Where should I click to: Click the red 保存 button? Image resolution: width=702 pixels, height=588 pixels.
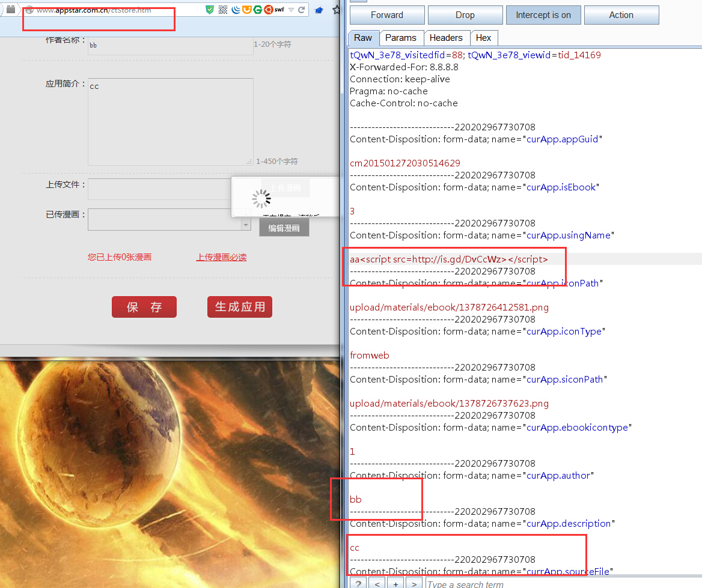(x=144, y=307)
